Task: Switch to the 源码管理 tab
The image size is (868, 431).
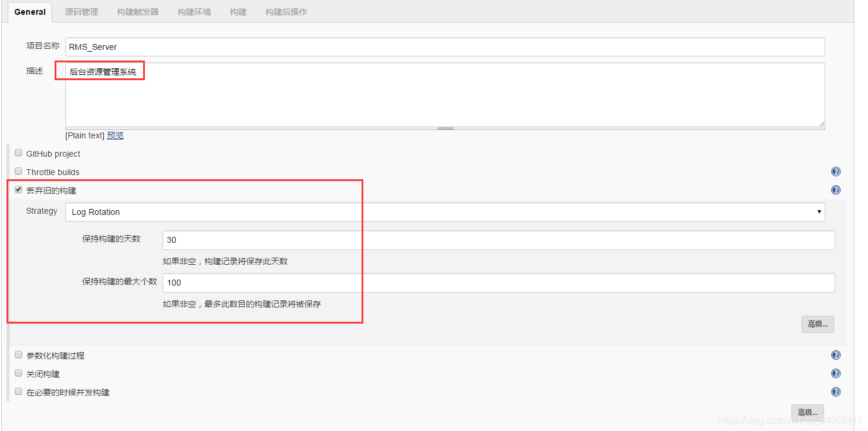Action: (81, 12)
